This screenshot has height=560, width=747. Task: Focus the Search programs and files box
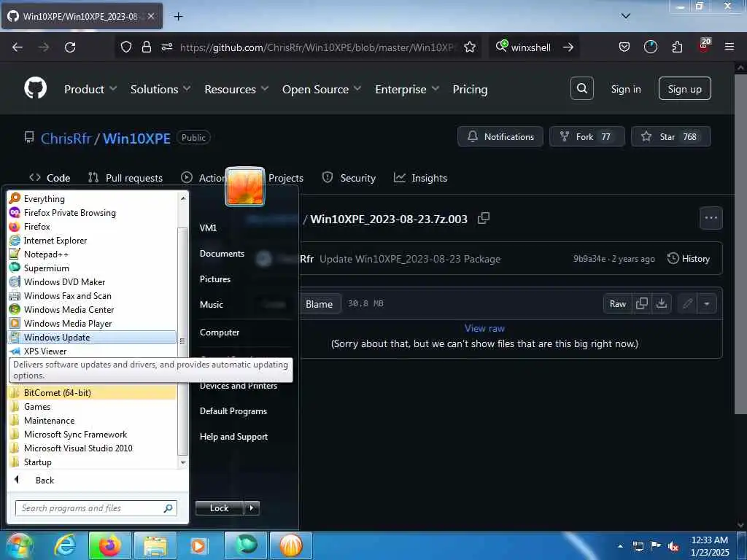(96, 508)
